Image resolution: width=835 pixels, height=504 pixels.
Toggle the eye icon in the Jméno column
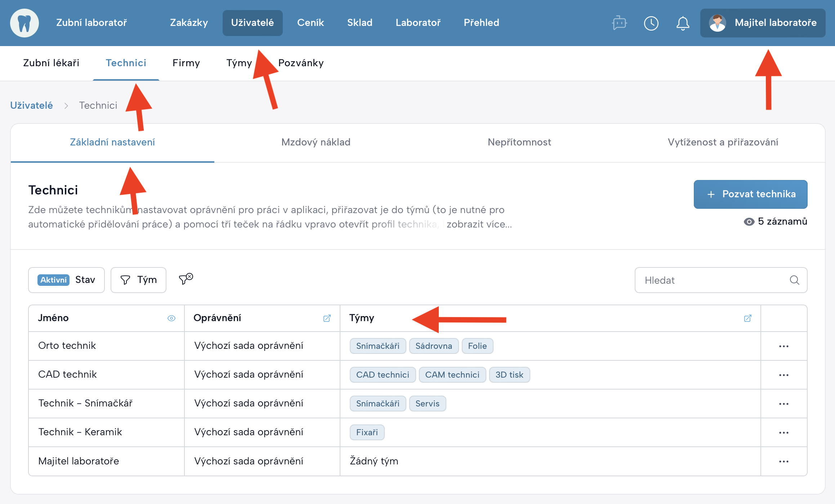(171, 318)
